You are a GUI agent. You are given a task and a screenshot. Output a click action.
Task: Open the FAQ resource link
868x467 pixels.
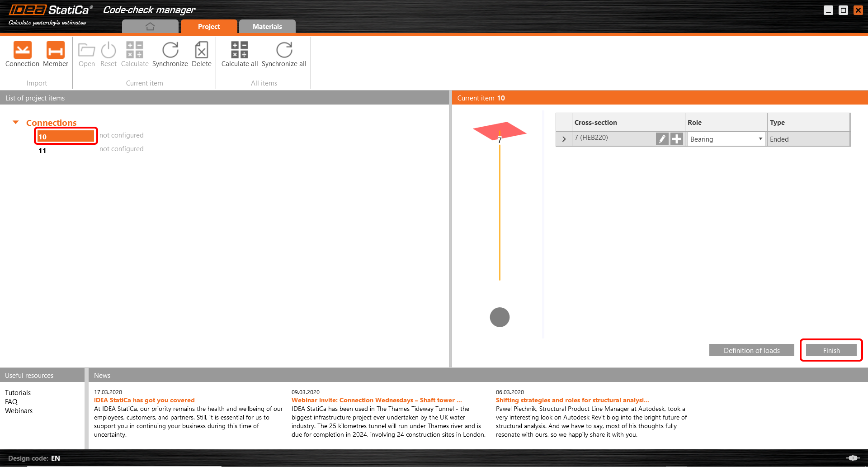pos(11,402)
